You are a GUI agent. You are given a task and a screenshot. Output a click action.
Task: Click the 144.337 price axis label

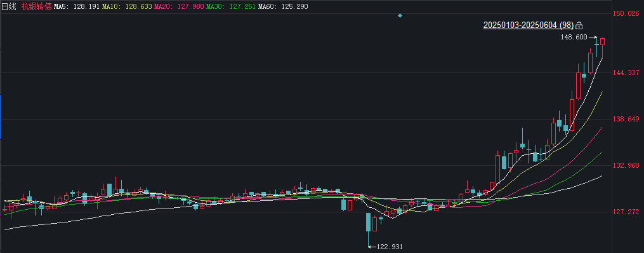(626, 73)
